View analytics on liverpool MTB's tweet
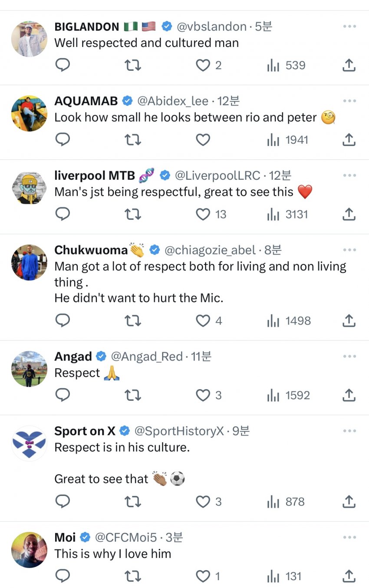369x588 pixels. 287,215
